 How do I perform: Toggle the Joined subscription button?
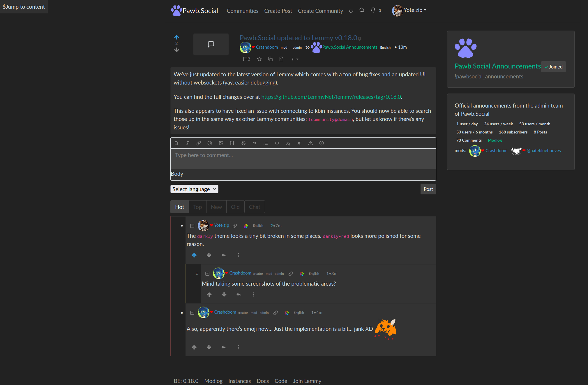point(553,67)
